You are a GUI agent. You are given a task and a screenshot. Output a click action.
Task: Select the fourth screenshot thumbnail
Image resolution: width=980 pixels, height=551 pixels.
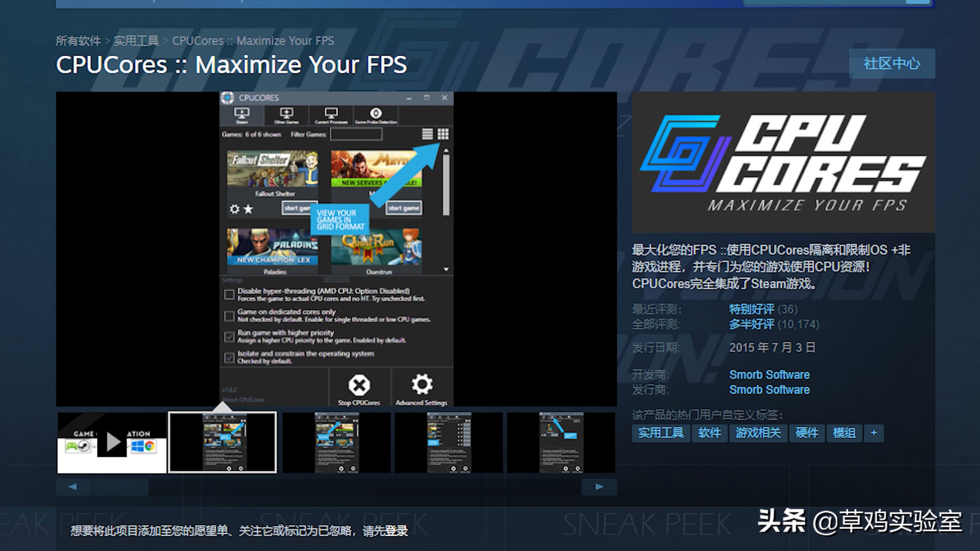[x=449, y=443]
